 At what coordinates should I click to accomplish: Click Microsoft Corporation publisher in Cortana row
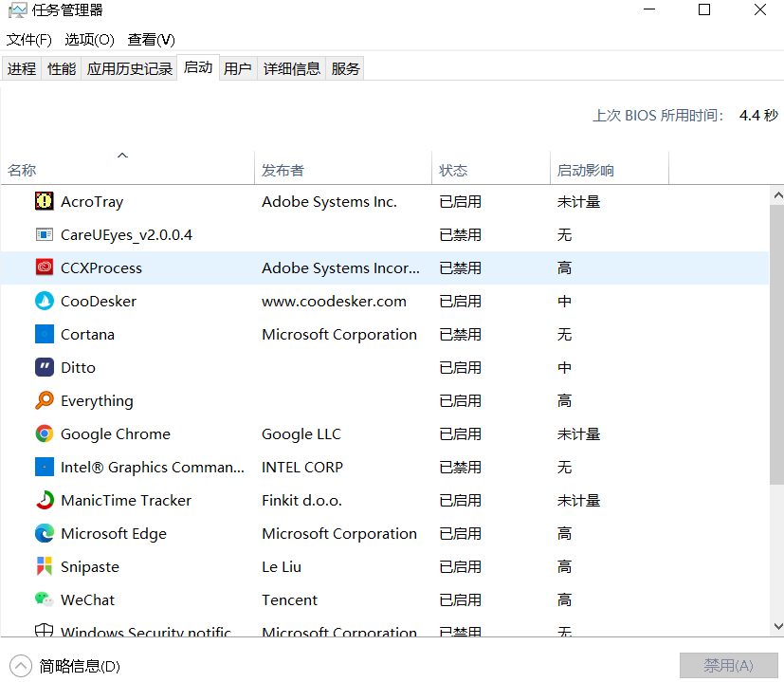click(x=339, y=335)
